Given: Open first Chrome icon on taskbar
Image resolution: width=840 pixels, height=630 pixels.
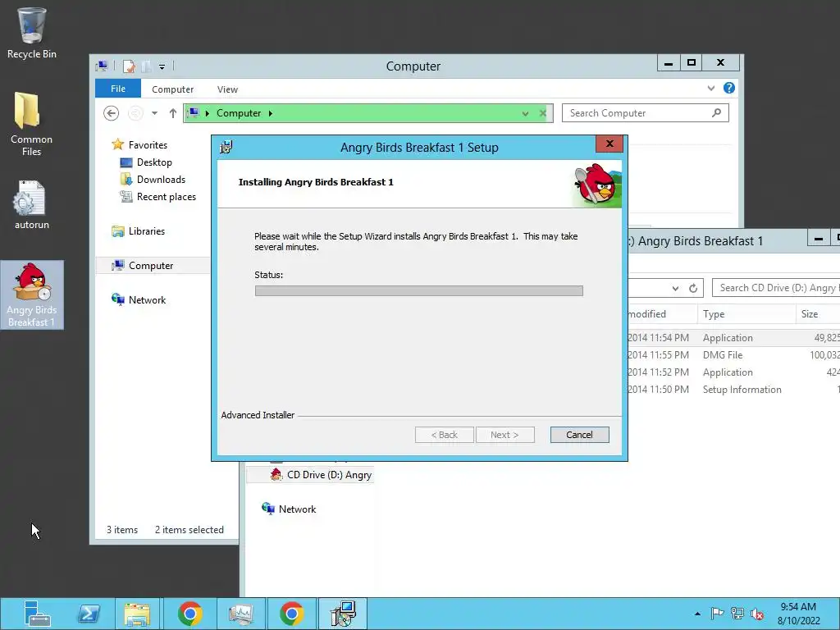Looking at the screenshot, I should (189, 614).
